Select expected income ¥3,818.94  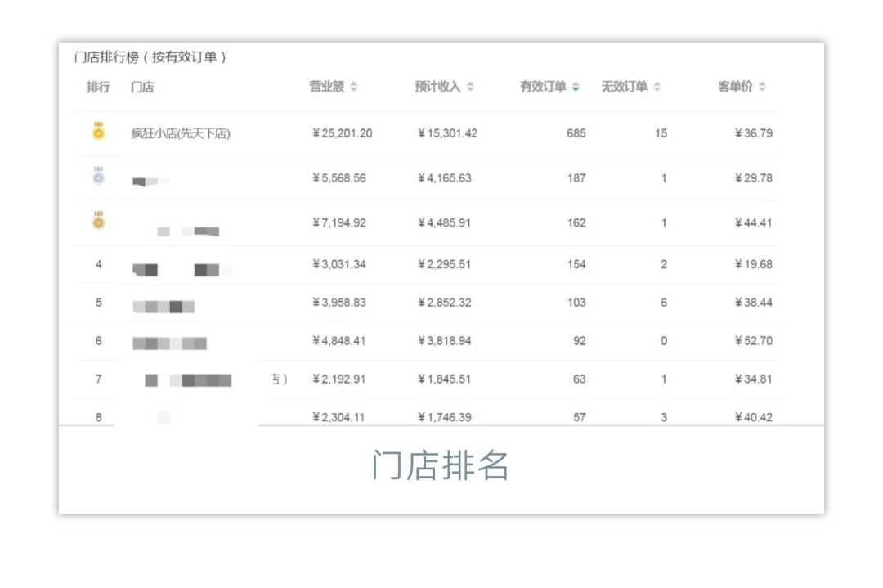tap(444, 341)
